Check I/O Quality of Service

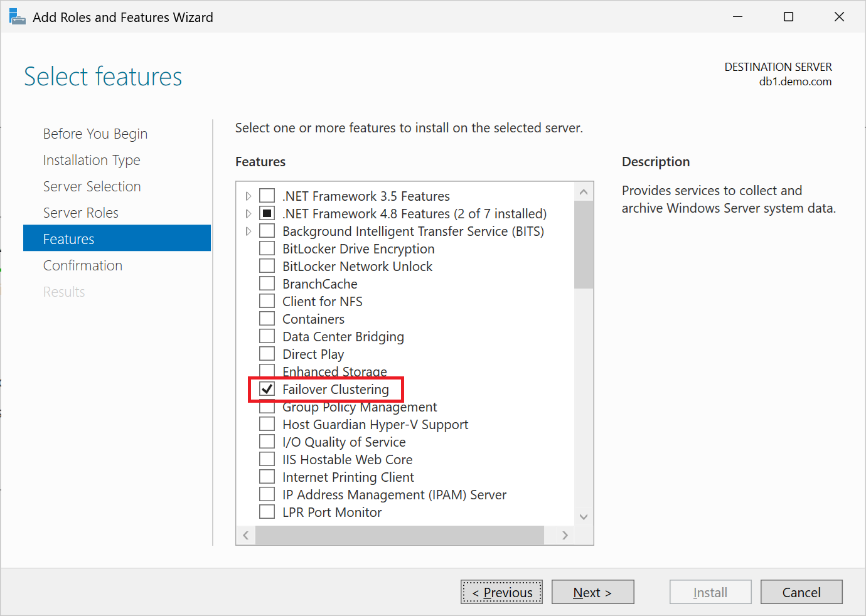coord(267,442)
